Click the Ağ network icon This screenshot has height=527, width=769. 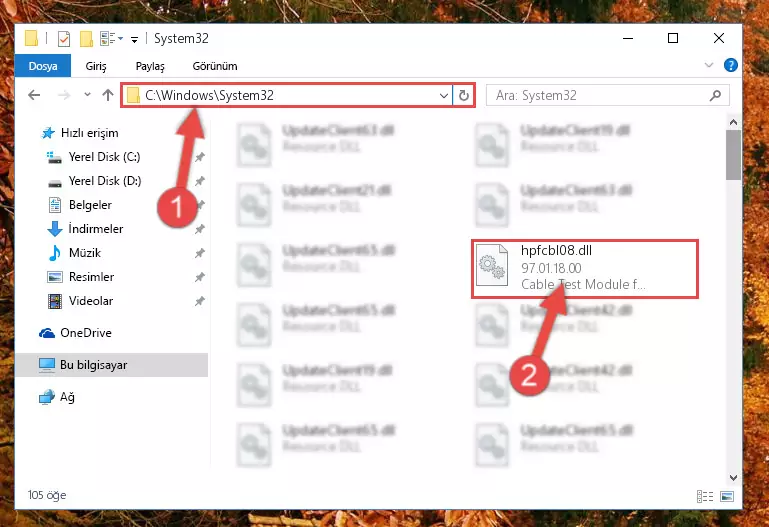[x=47, y=397]
